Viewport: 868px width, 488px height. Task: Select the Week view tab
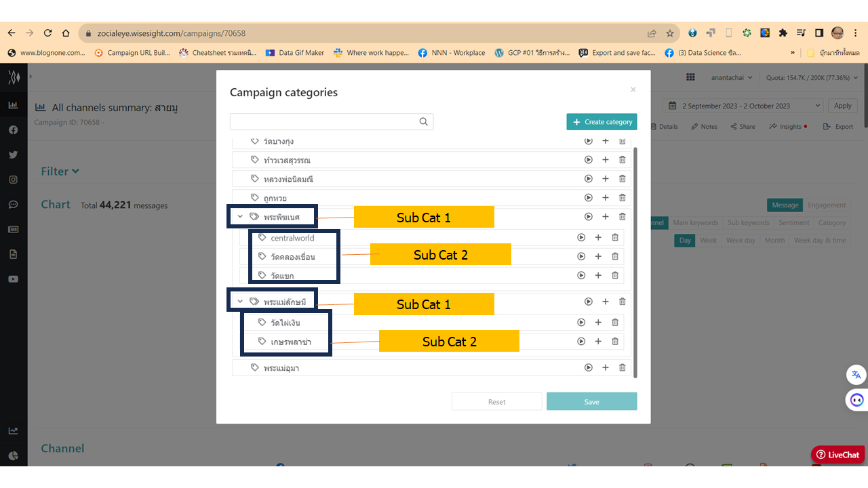point(708,241)
